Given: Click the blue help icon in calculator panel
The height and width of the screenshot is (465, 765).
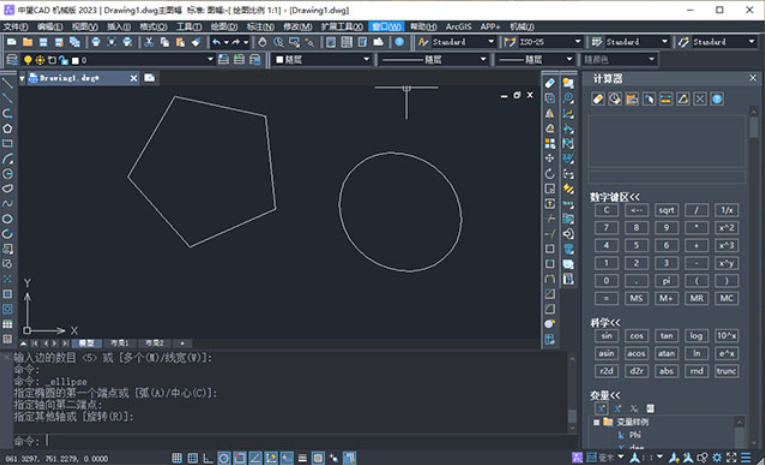Looking at the screenshot, I should point(717,99).
